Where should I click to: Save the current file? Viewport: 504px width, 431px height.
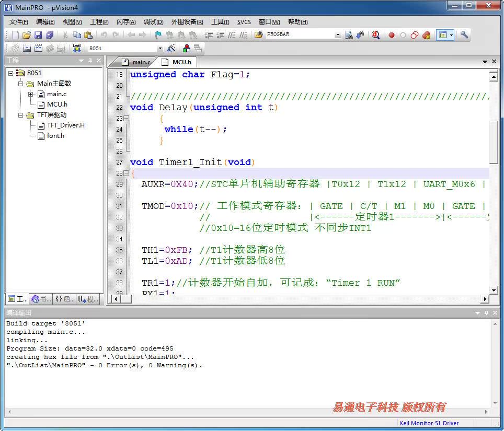coord(38,34)
